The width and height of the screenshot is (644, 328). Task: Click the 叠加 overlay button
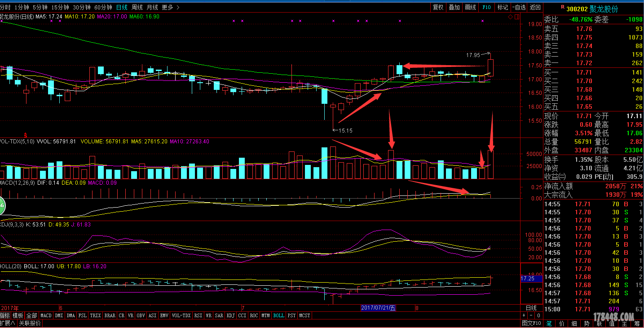click(x=454, y=7)
